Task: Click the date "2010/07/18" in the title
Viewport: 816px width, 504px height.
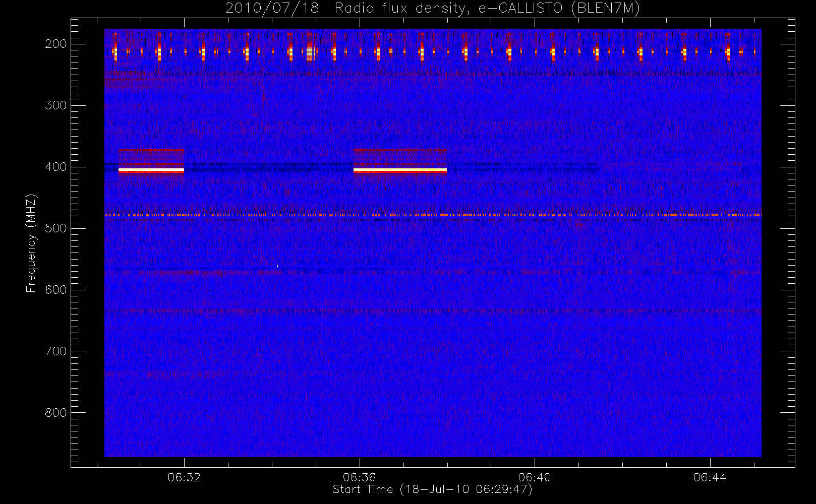Action: [272, 9]
